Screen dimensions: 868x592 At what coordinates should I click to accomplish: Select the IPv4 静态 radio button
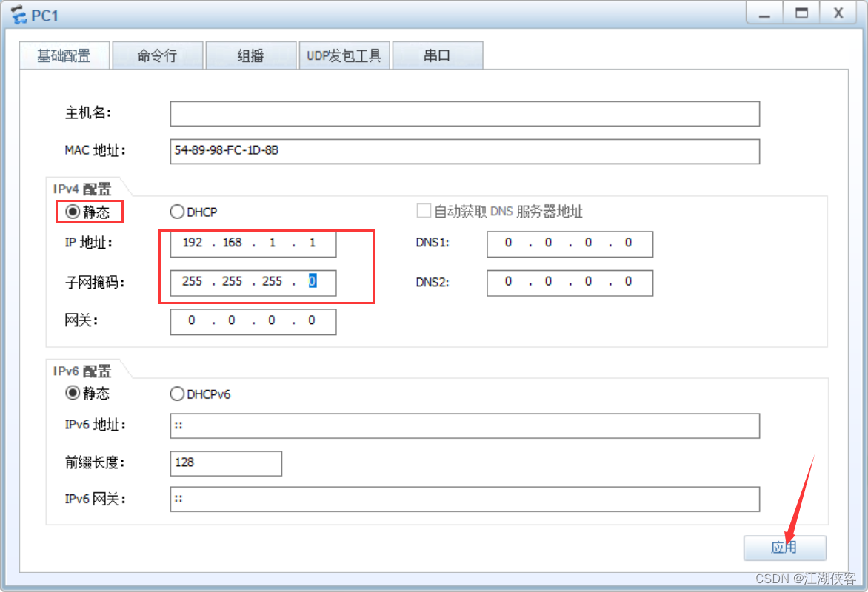tap(73, 212)
